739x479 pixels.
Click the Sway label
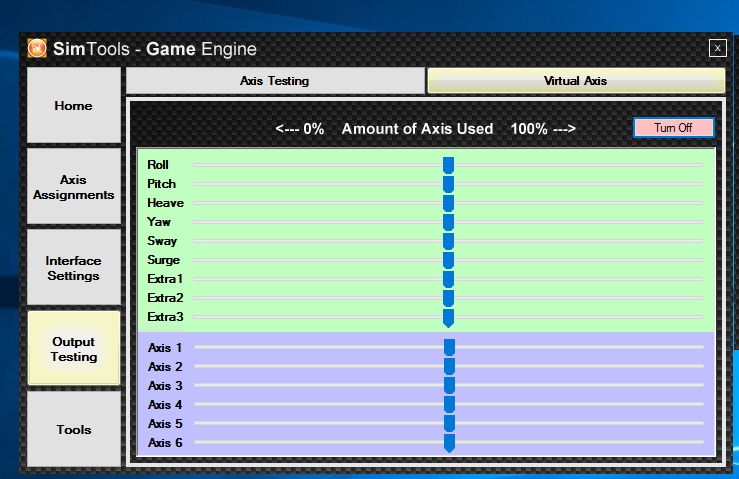click(162, 240)
